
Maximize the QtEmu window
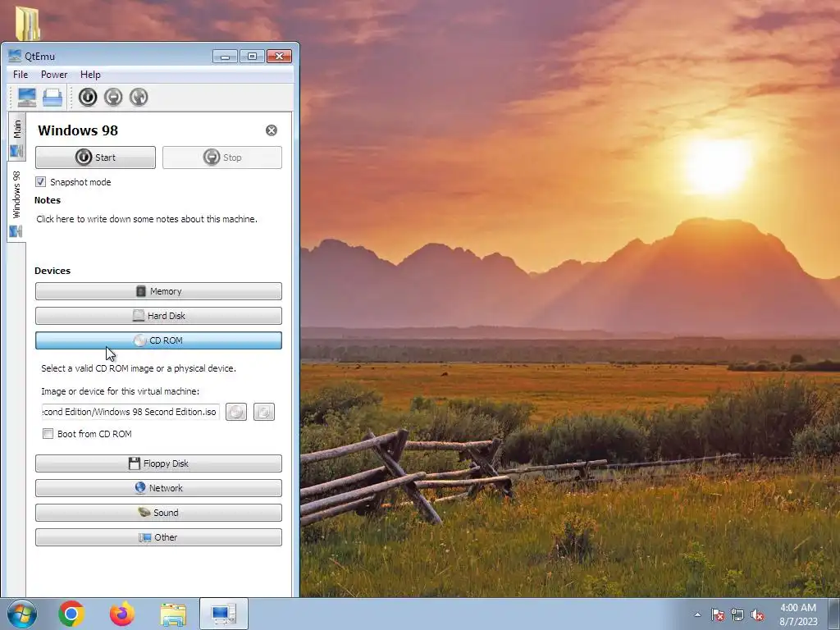pos(253,57)
